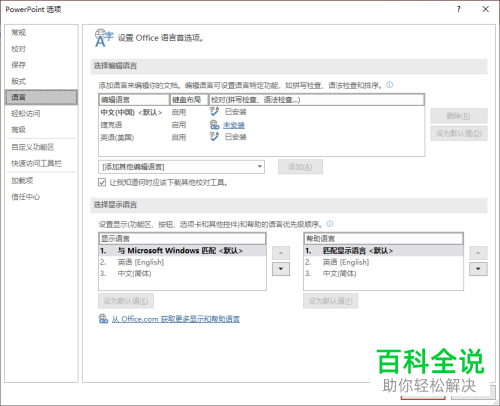500x406 pixels.
Task: Open the 保存 options category
Action: coord(41,65)
